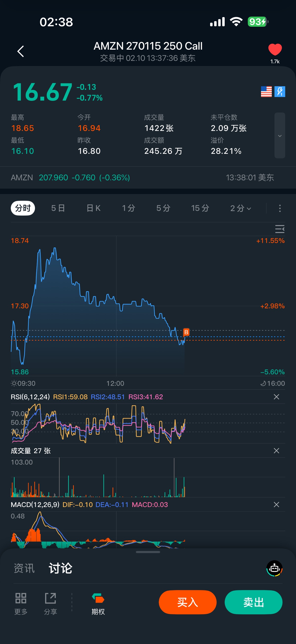The height and width of the screenshot is (644, 296).
Task: Open the 2分 interval dropdown
Action: click(240, 208)
